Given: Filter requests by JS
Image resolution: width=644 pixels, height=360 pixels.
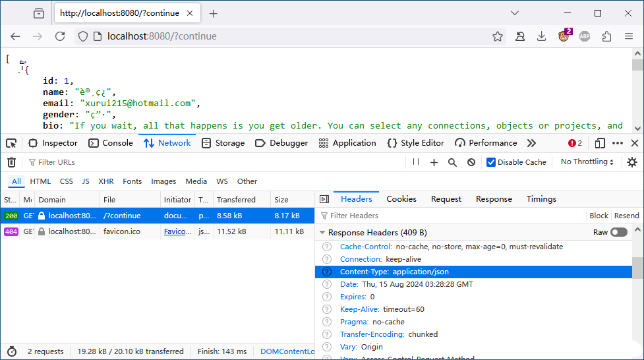Looking at the screenshot, I should tap(86, 181).
